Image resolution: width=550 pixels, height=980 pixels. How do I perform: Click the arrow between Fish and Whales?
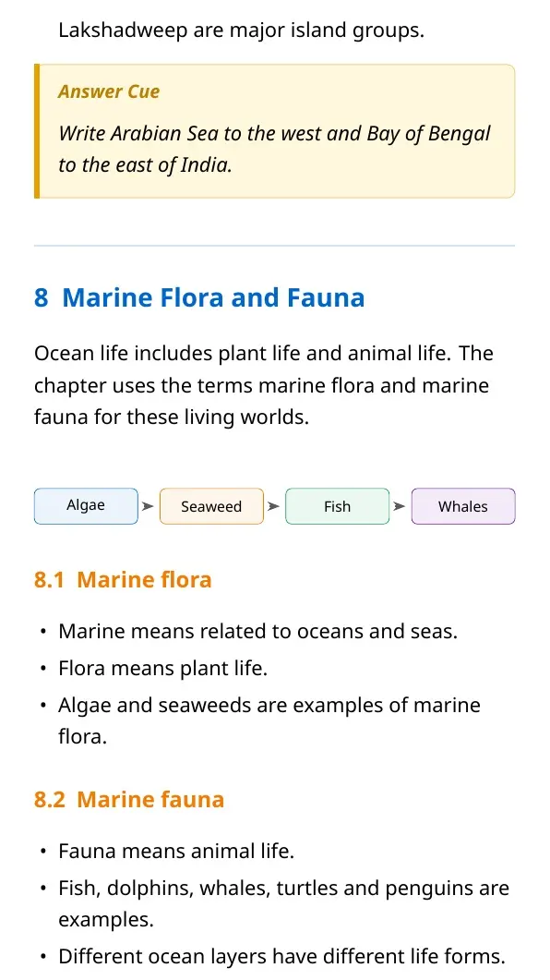[400, 506]
